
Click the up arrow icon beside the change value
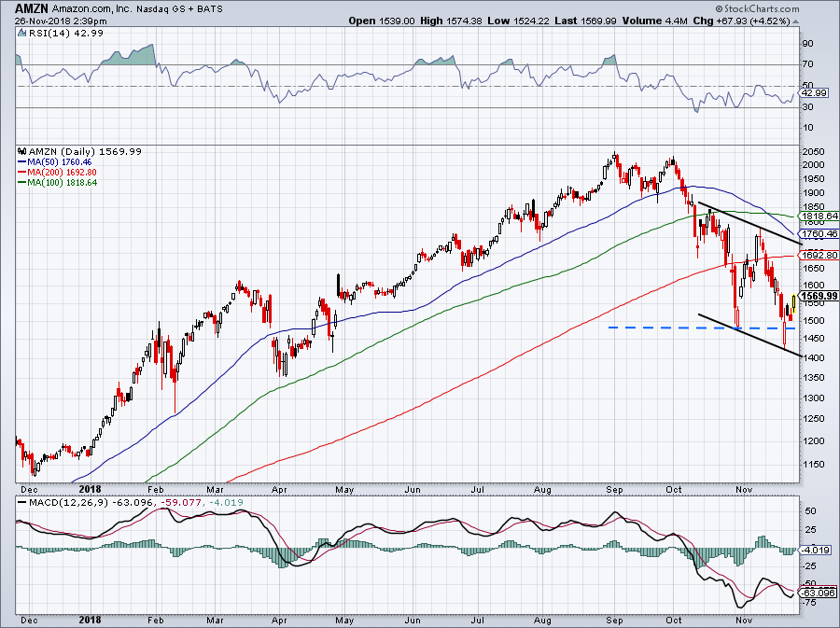795,21
